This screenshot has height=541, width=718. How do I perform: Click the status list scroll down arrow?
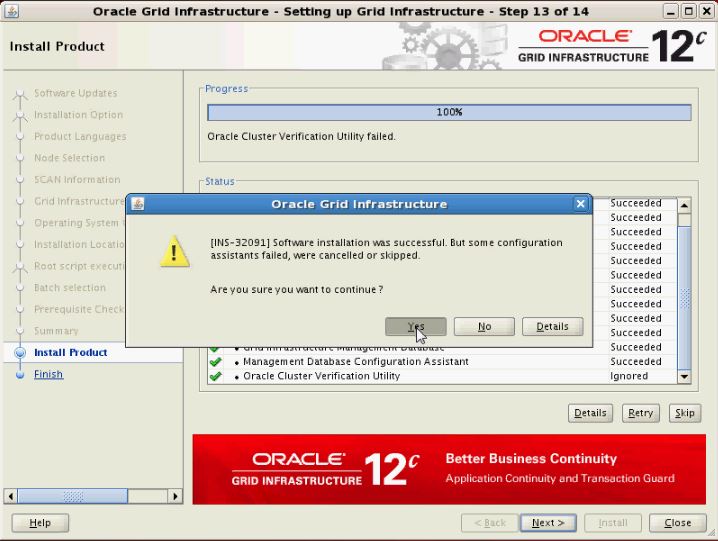pos(684,377)
